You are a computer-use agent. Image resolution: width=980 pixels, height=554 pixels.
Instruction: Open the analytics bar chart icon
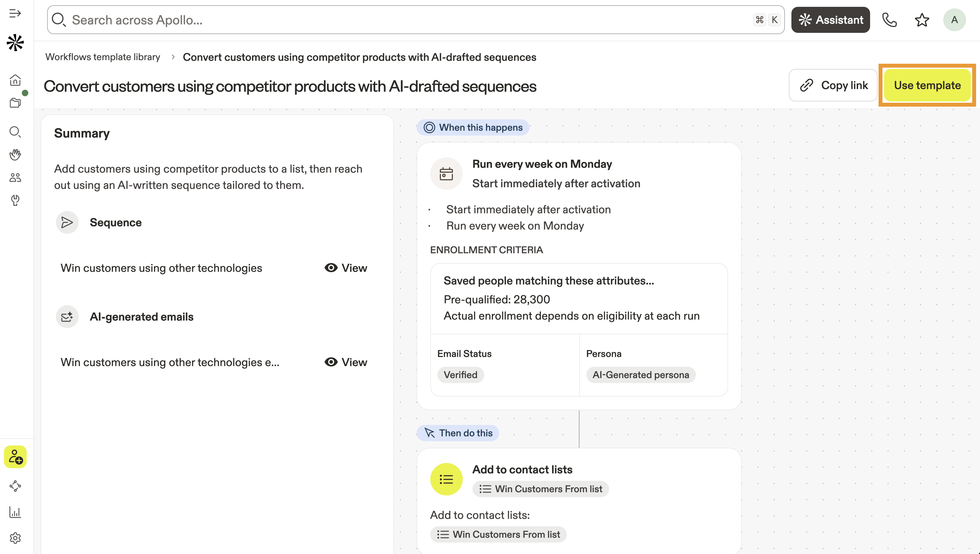click(15, 512)
